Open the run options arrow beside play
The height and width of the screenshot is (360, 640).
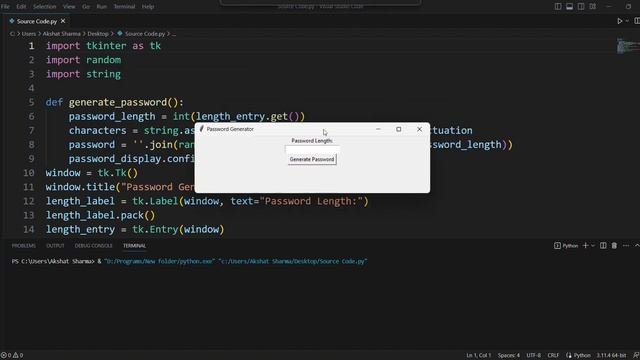(627, 21)
